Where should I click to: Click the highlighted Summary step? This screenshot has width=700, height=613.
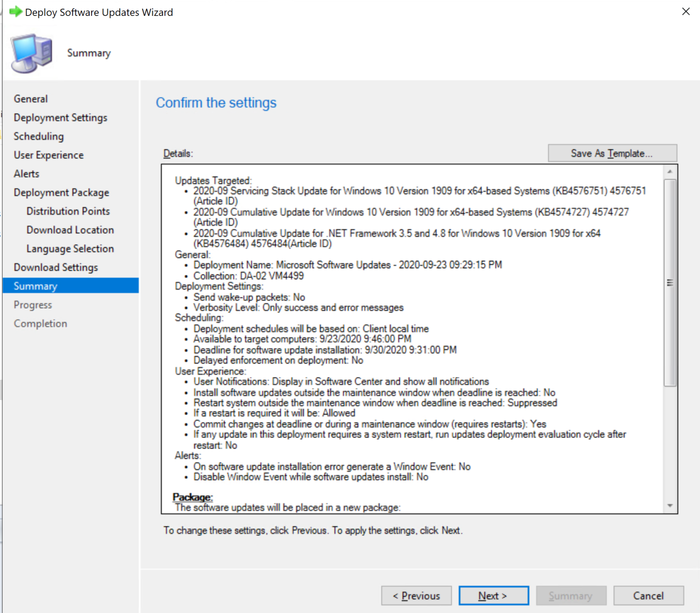coord(36,286)
